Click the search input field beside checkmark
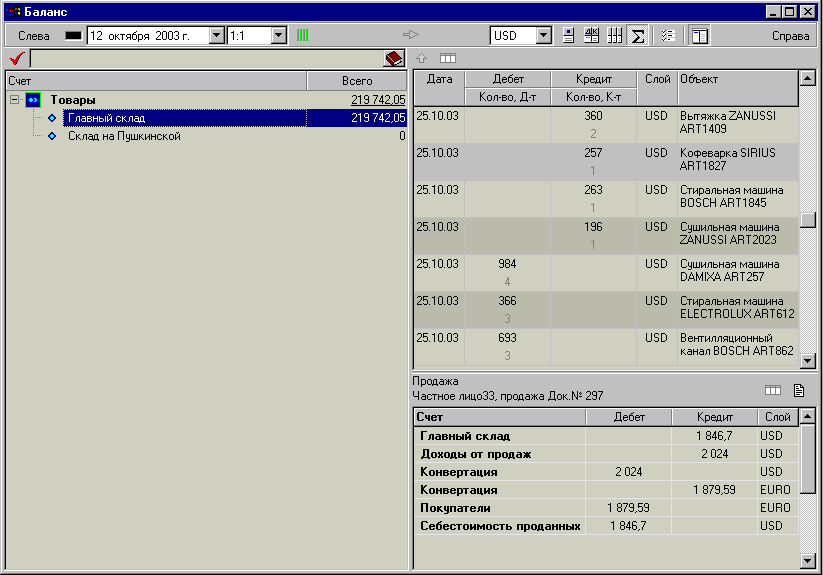This screenshot has height=575, width=823. (207, 58)
